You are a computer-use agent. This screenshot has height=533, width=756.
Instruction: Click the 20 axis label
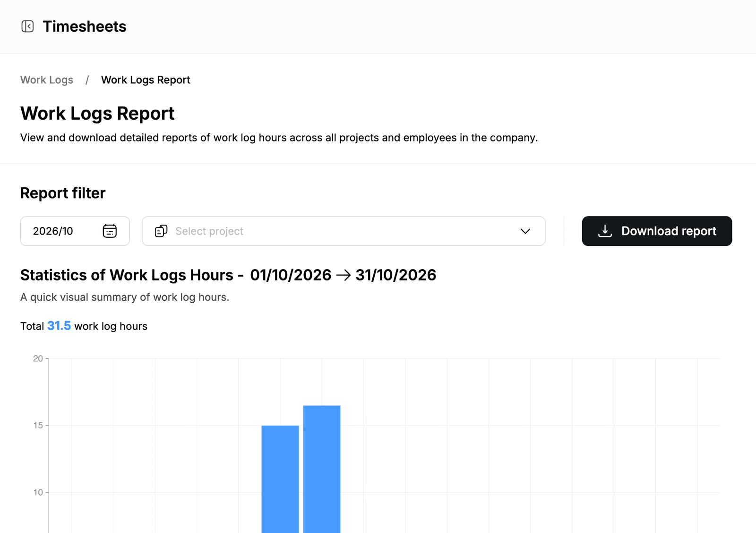(x=38, y=358)
